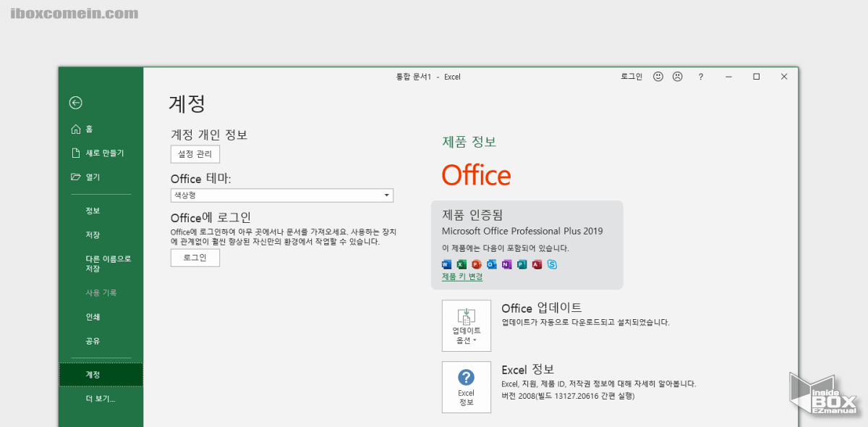Select the Excel product icon

(x=461, y=264)
